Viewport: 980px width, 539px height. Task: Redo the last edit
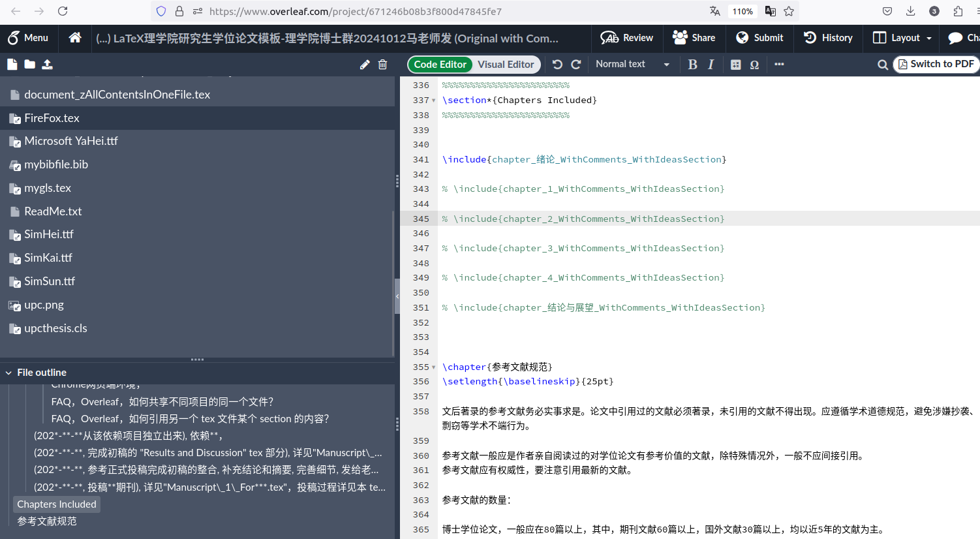click(576, 64)
